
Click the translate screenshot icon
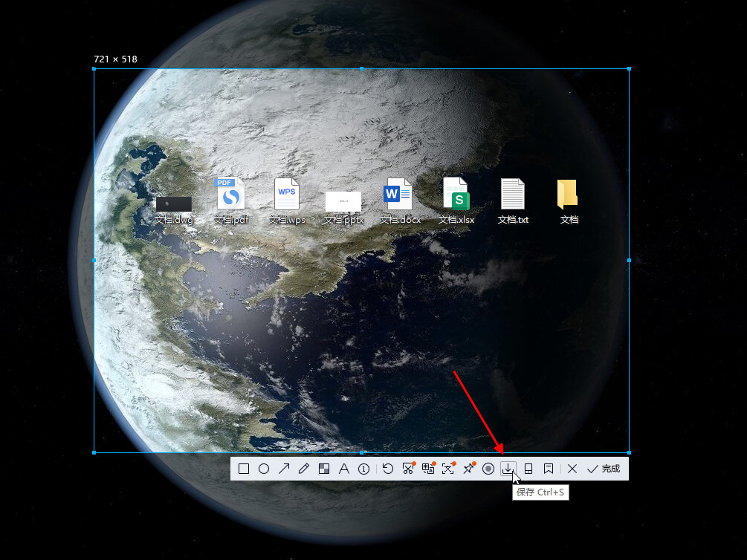pos(428,468)
